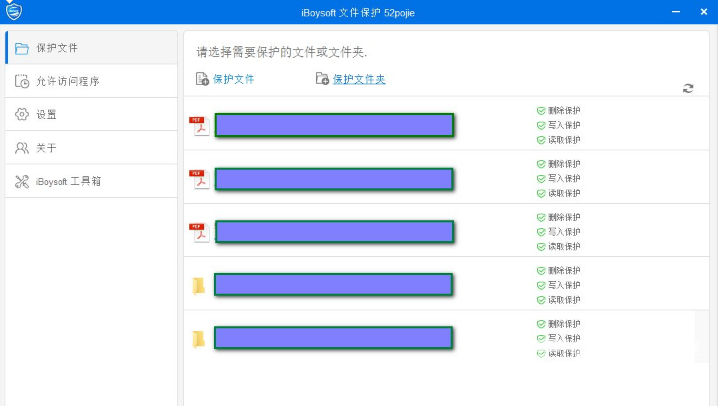Viewport: 718px width, 406px height.
Task: Click the iBoysoft shield logo in title bar
Action: [x=13, y=11]
